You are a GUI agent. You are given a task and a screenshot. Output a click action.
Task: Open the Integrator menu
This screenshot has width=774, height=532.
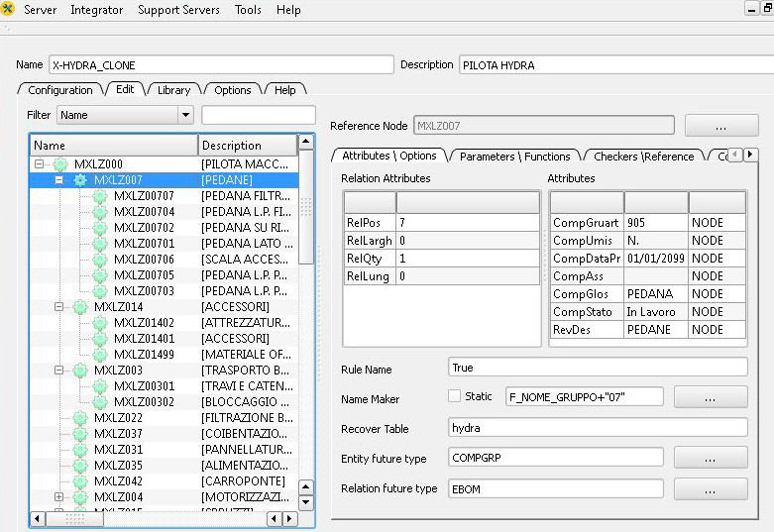[97, 10]
